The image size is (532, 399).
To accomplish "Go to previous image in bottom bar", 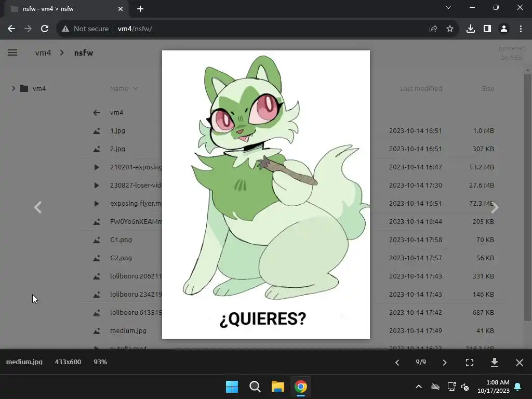I will (x=397, y=363).
